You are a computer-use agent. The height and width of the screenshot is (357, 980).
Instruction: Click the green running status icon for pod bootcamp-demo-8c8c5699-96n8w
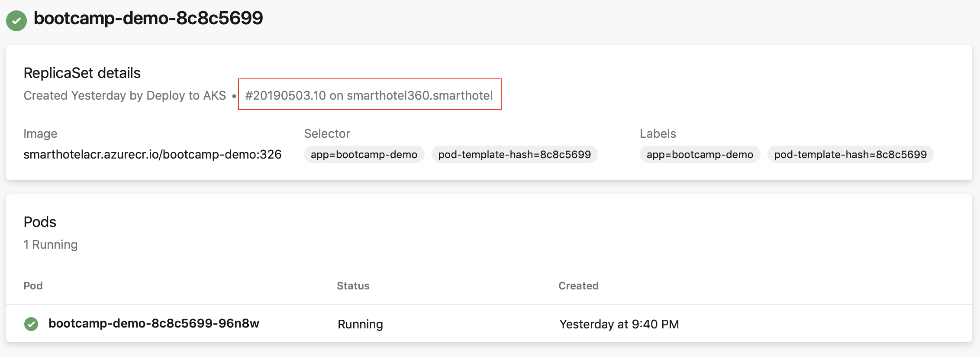tap(31, 324)
